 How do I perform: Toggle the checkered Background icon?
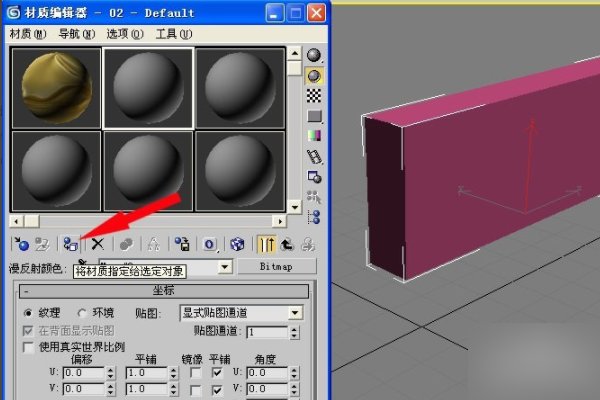coord(314,96)
